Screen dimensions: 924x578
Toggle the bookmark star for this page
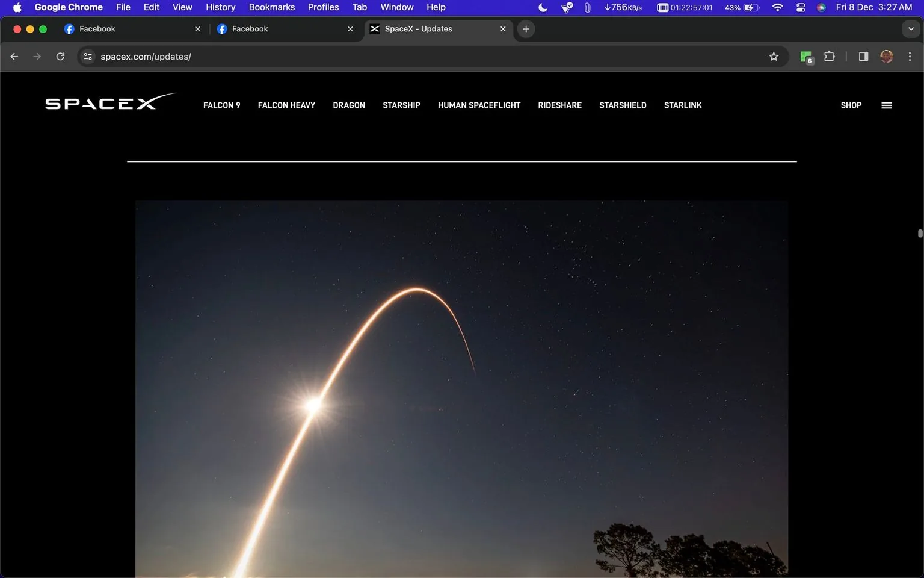point(774,56)
